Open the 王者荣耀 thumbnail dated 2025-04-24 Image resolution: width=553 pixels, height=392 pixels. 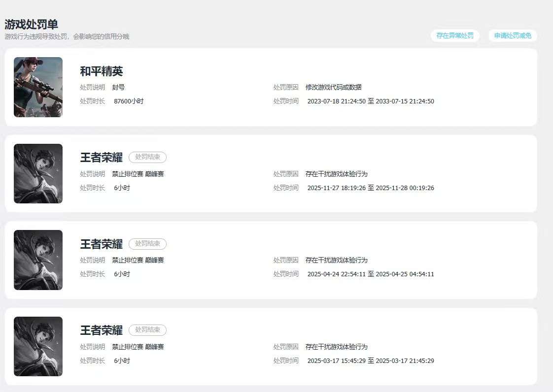[x=38, y=260]
